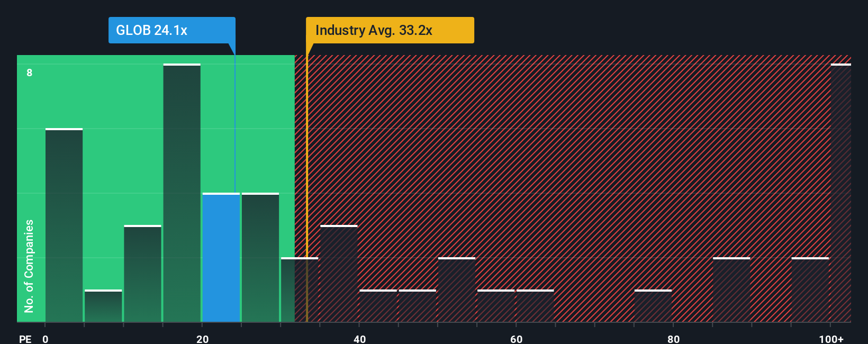868x344 pixels.
Task: Click the 100+ PE bar at far right
Action: pyautogui.click(x=841, y=193)
